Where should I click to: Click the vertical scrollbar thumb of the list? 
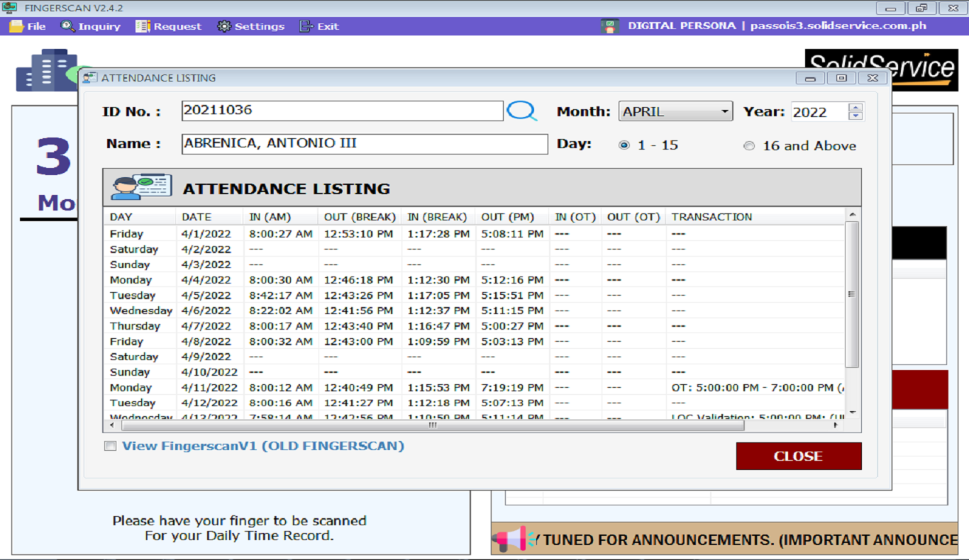[x=852, y=294]
